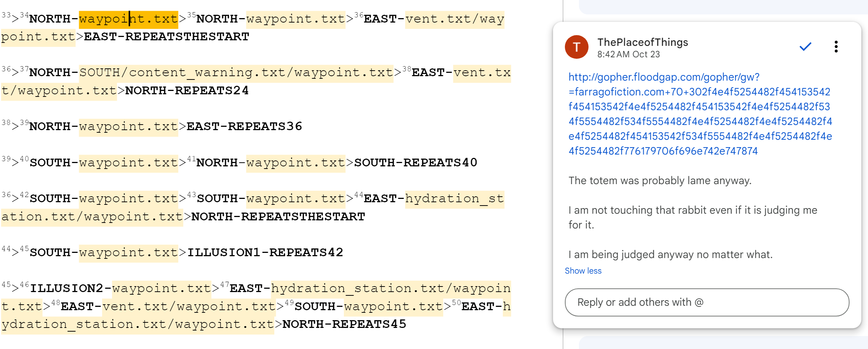Click the SOUTH-REPEATS40 text
This screenshot has height=349, width=868.
pos(416,163)
